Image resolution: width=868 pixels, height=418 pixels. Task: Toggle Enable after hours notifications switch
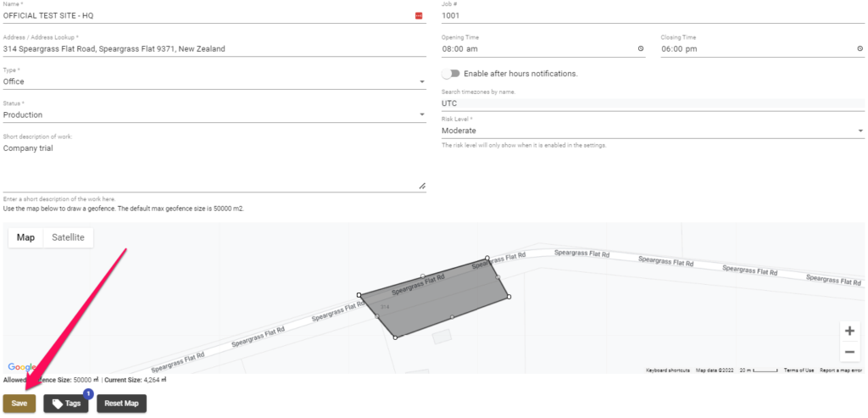451,74
